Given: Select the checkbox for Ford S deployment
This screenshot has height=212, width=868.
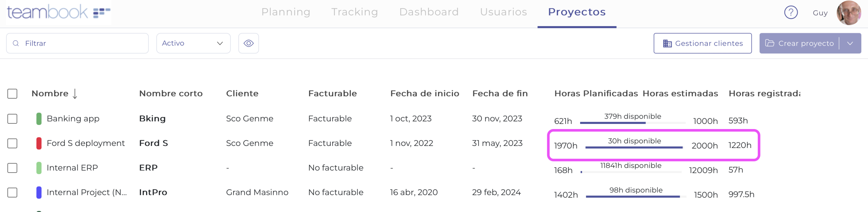Looking at the screenshot, I should coord(12,143).
